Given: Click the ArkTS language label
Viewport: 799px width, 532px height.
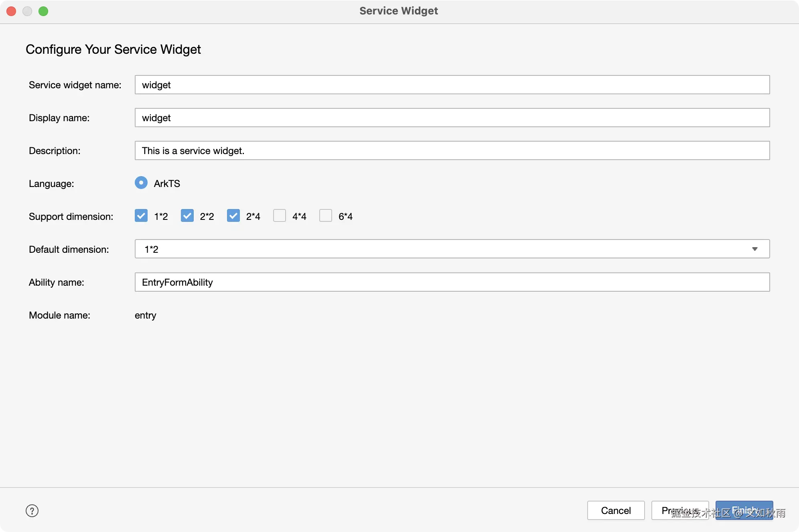Looking at the screenshot, I should tap(167, 184).
